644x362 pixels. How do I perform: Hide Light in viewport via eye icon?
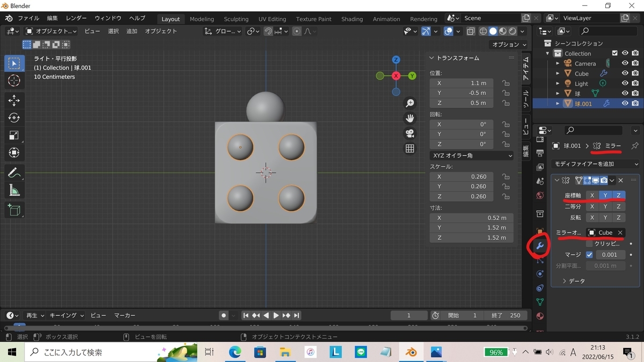(625, 84)
